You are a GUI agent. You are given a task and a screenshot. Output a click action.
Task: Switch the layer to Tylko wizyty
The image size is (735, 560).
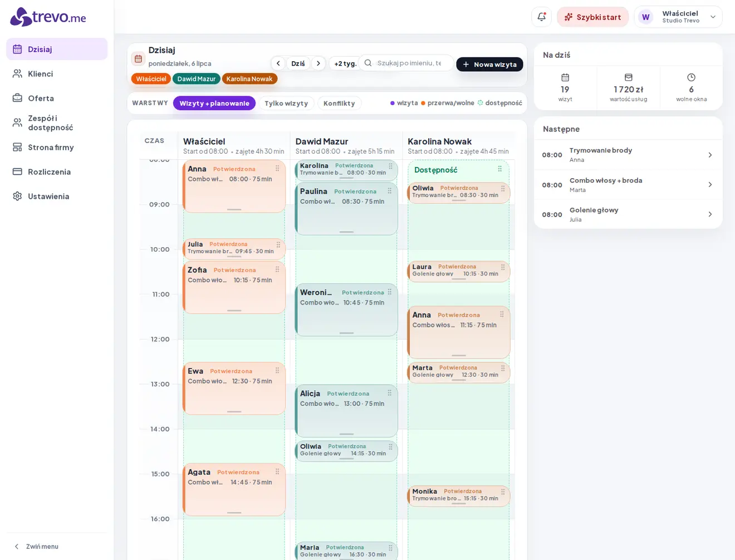286,103
